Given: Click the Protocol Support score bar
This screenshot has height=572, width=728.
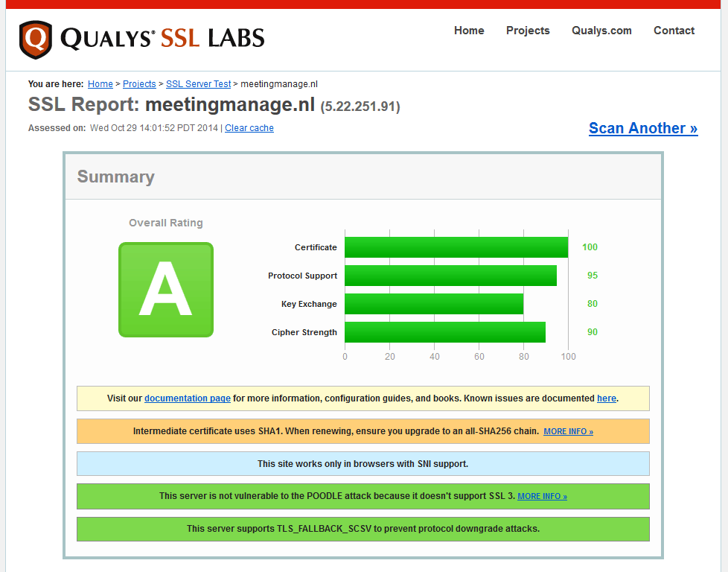Looking at the screenshot, I should (451, 276).
